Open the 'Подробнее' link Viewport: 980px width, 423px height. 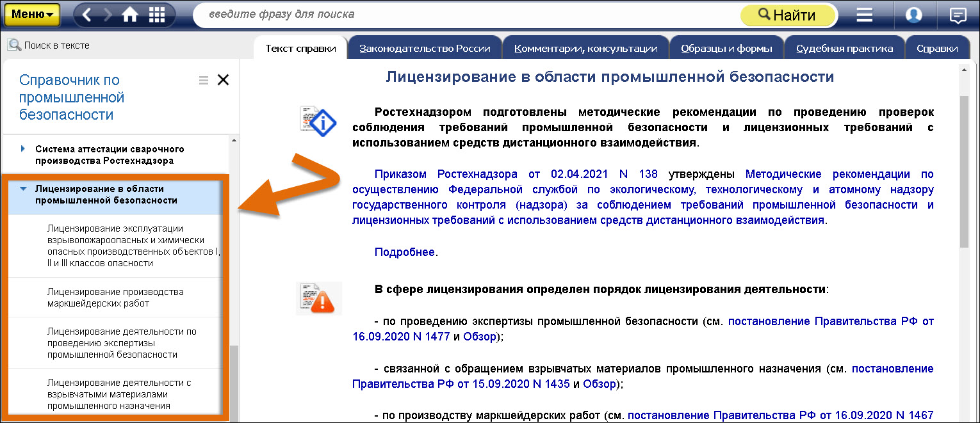click(404, 252)
